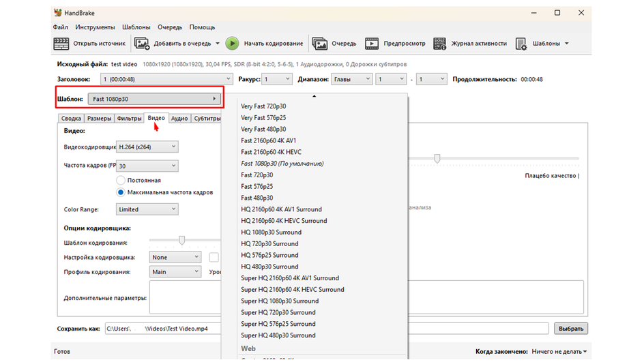Switch to the Фильтры tab
The image size is (644, 362).
click(x=129, y=118)
